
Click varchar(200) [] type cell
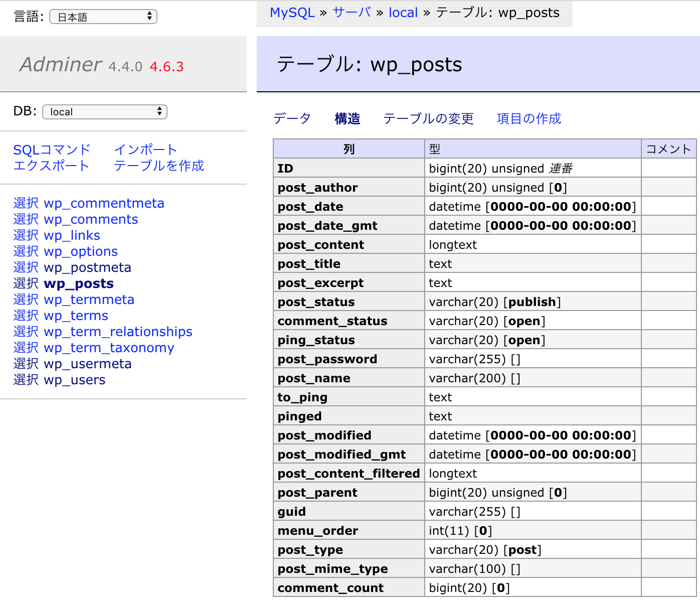click(x=533, y=378)
